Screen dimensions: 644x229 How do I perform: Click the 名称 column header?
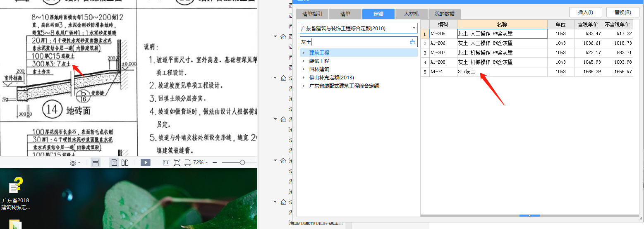[x=502, y=24]
